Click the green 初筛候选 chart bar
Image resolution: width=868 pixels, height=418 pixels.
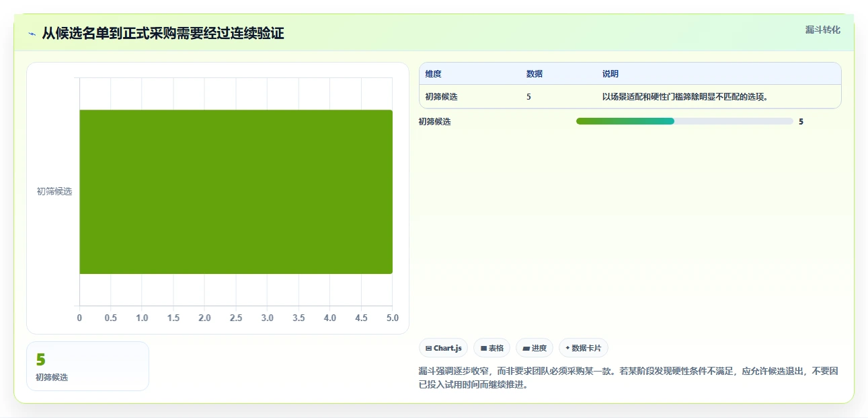click(x=236, y=192)
